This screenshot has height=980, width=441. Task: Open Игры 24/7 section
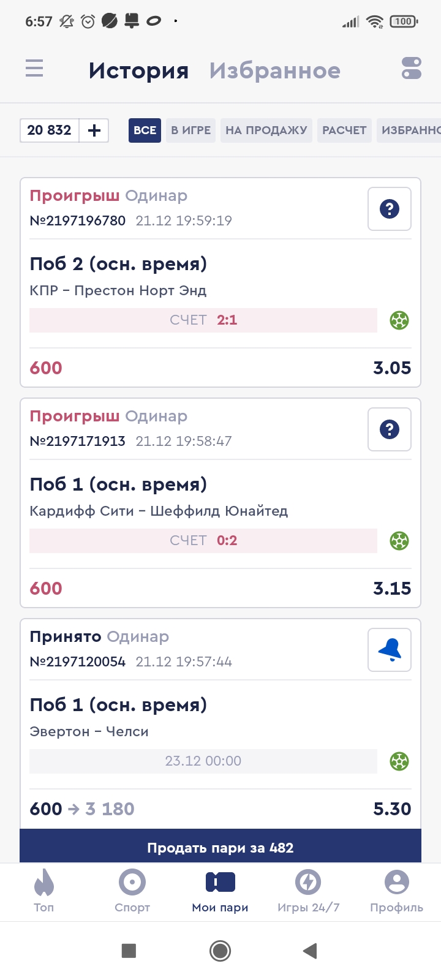coord(308,891)
